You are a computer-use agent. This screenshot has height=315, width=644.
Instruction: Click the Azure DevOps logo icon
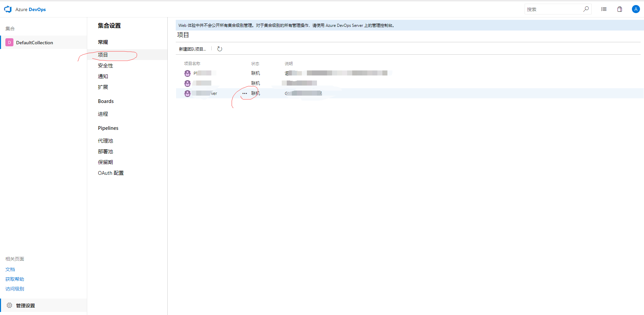click(x=8, y=9)
